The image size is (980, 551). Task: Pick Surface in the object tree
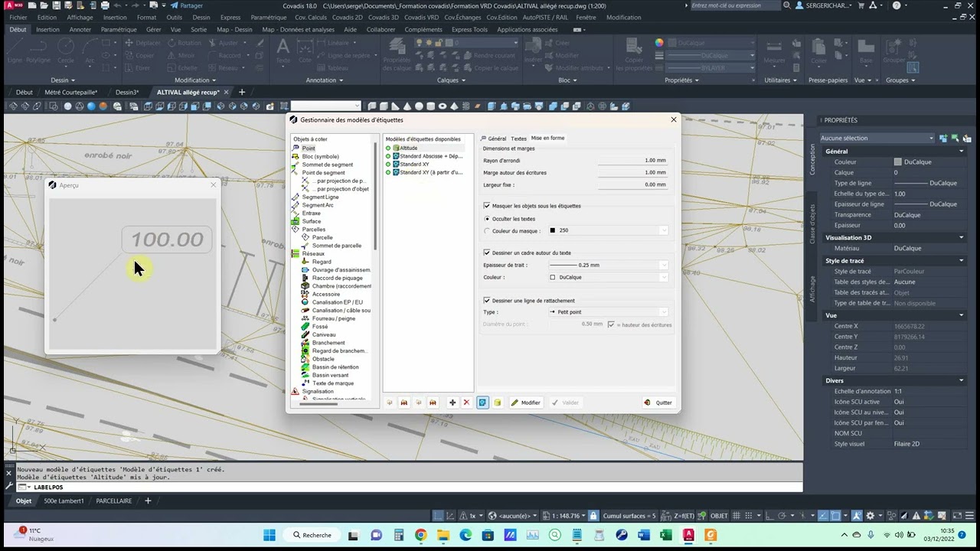tap(312, 221)
